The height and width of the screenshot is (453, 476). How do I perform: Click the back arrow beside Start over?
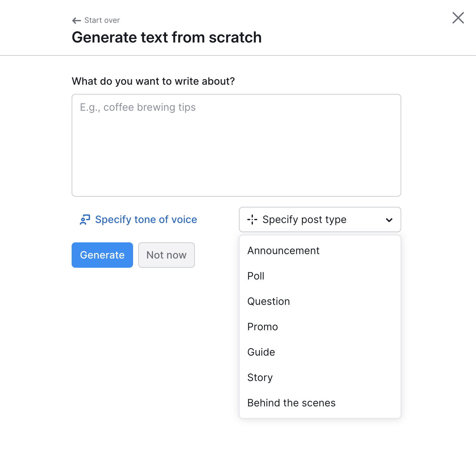(x=75, y=20)
